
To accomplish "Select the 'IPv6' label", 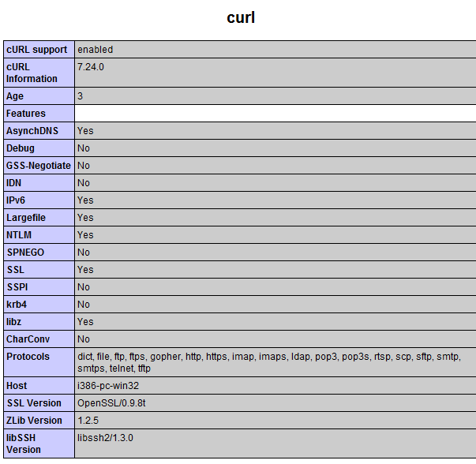I will click(16, 200).
